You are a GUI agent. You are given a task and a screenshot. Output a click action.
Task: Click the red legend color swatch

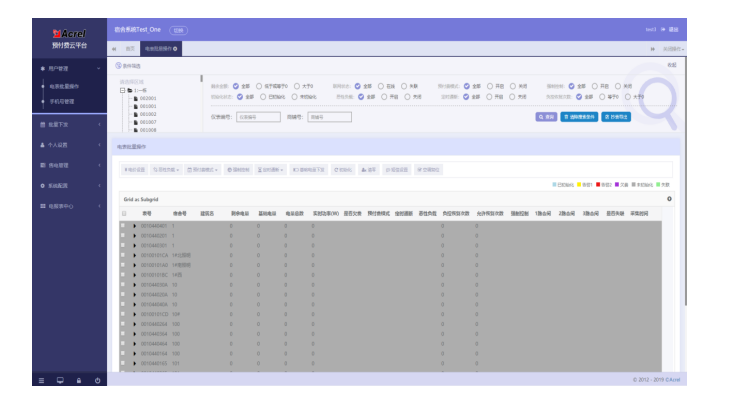(598, 185)
